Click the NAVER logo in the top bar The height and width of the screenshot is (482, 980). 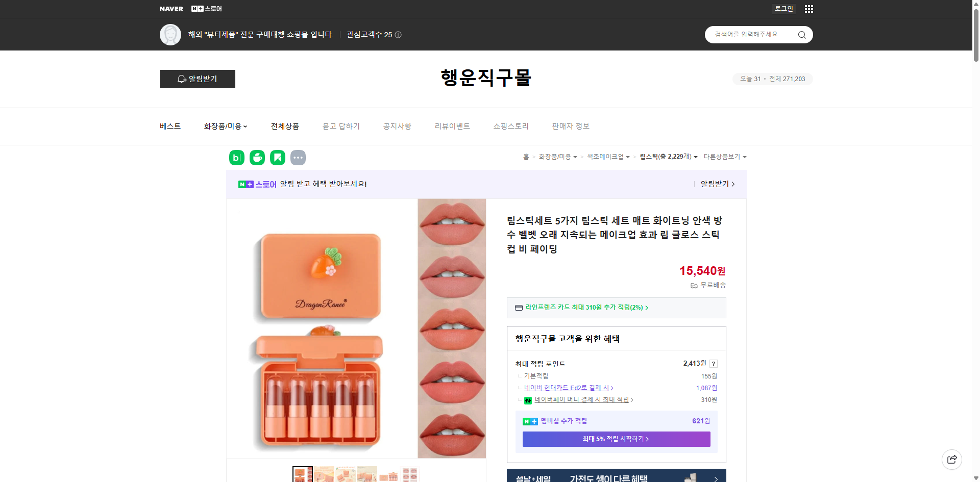[x=171, y=9]
